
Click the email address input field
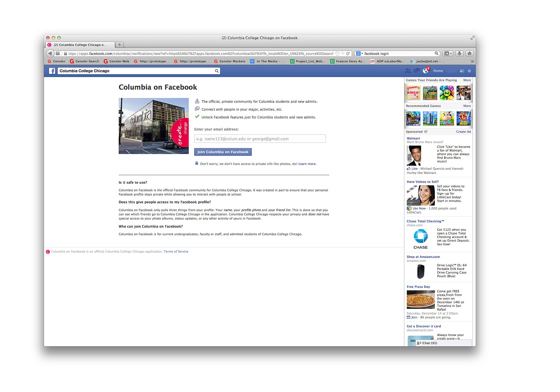tap(260, 139)
